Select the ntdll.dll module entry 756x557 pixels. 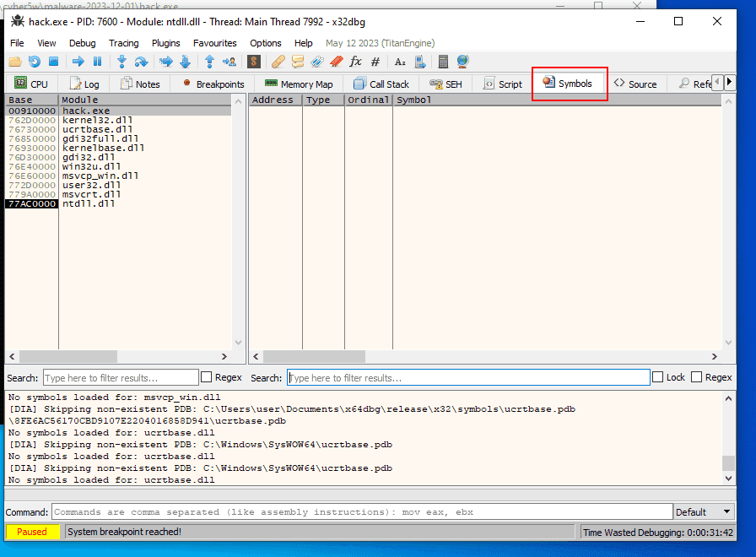[x=93, y=203]
